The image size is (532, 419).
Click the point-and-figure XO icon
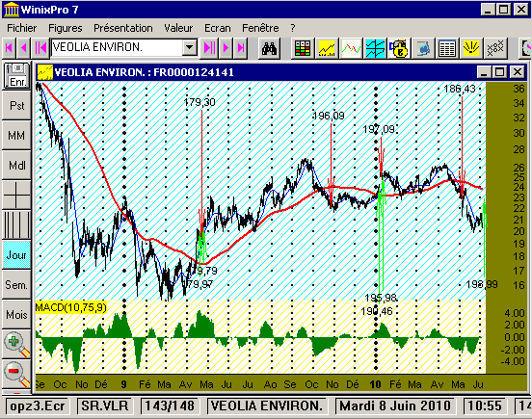(x=495, y=48)
